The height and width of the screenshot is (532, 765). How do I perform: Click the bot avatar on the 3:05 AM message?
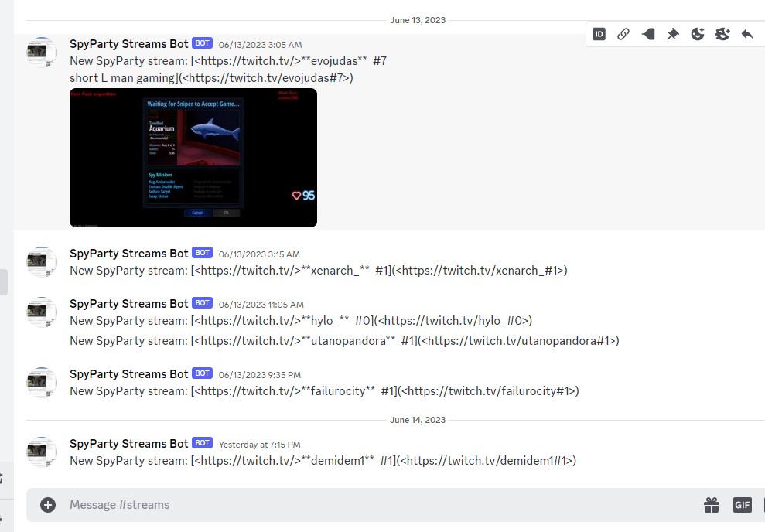42,52
